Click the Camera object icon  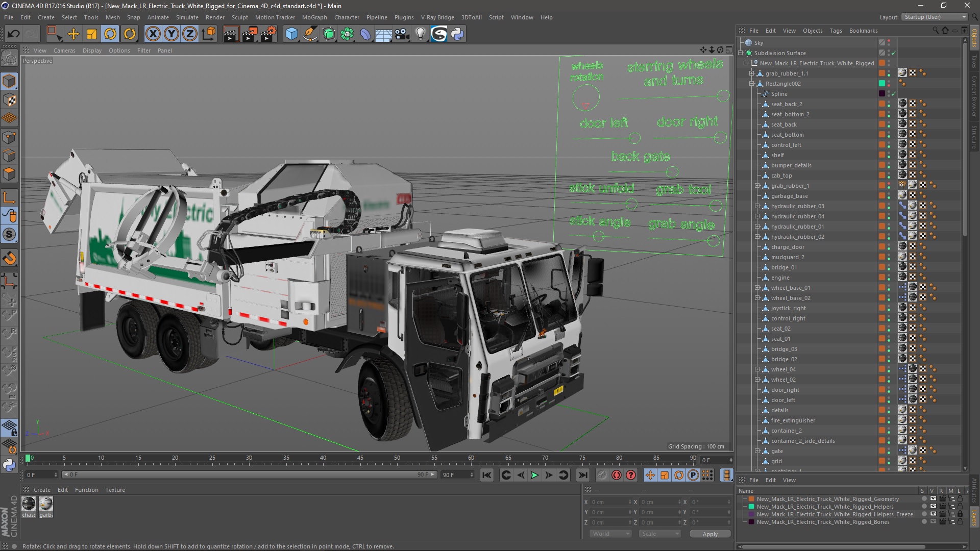[x=402, y=34]
